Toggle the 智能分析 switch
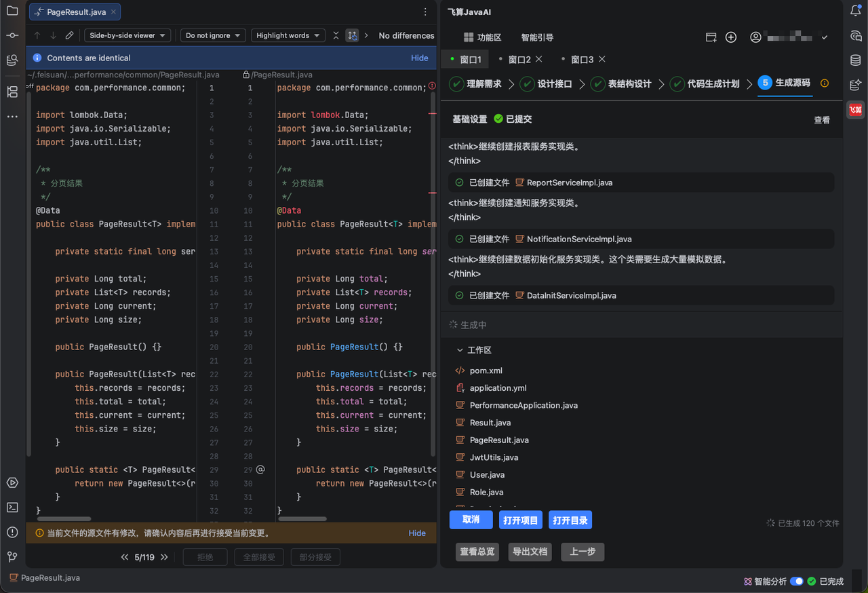The image size is (868, 593). 797,581
